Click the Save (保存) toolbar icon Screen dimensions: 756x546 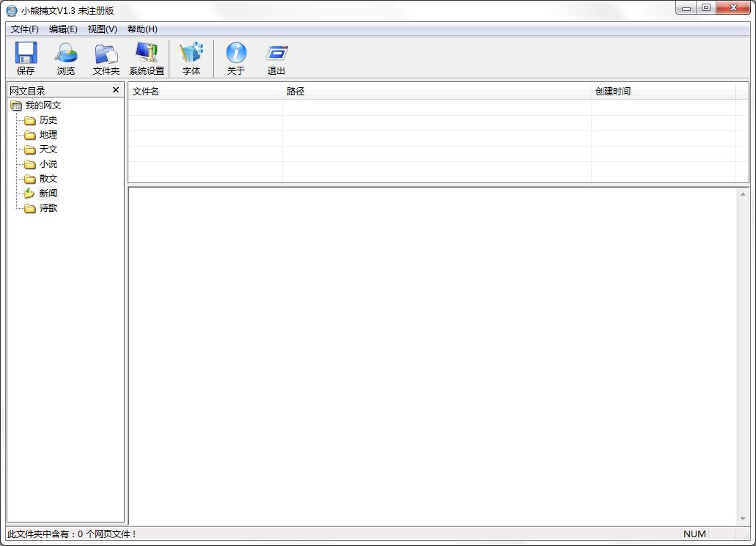(x=26, y=58)
